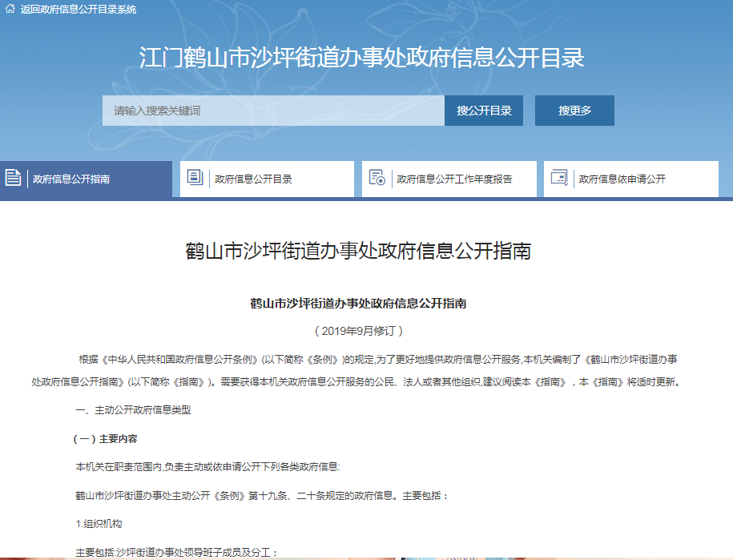The width and height of the screenshot is (733, 560).
Task: Click the list icon beside 政府信息公开目录
Action: pos(195,177)
